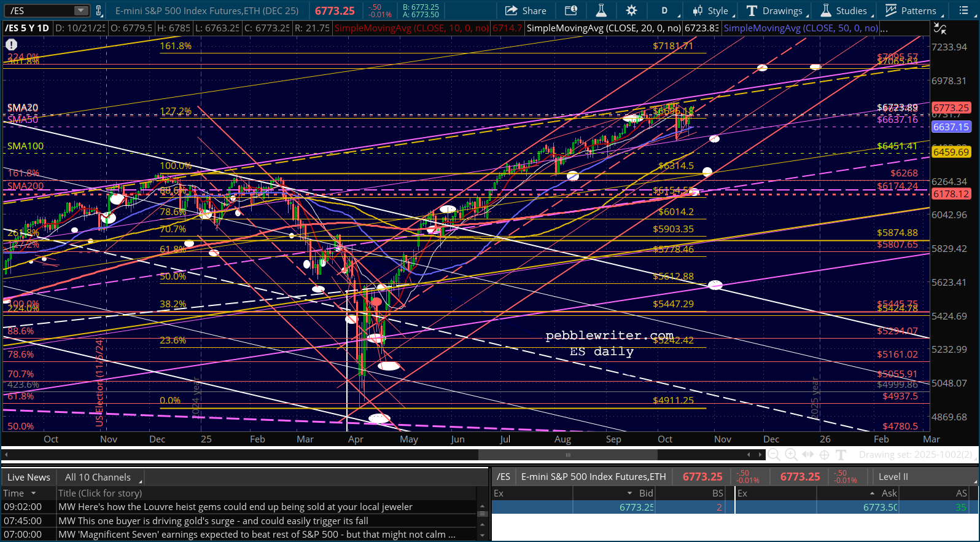Viewport: 980px width, 542px height.
Task: Click the Level II label
Action: tap(893, 476)
